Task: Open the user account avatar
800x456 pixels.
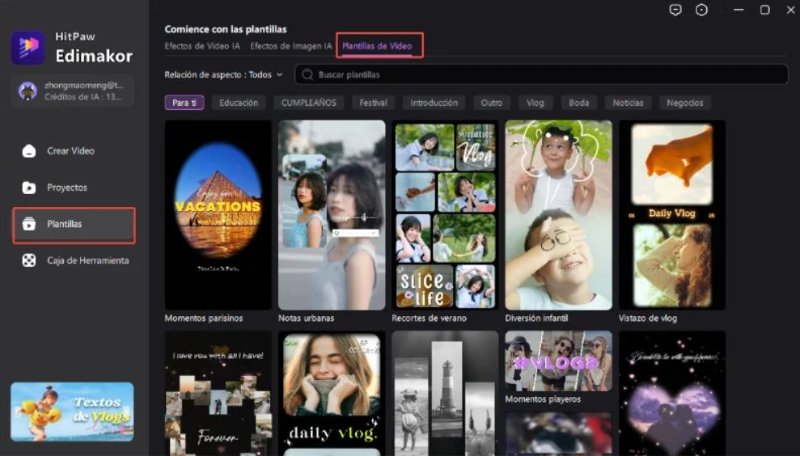Action: pyautogui.click(x=27, y=91)
